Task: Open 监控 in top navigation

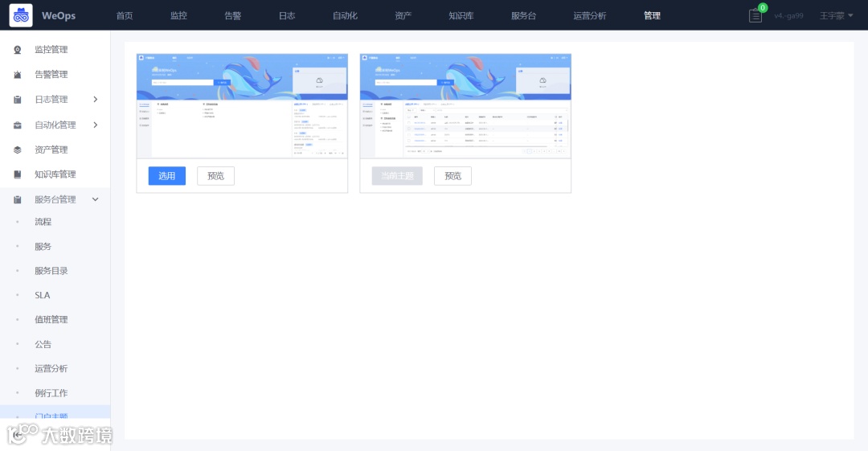Action: click(x=178, y=15)
